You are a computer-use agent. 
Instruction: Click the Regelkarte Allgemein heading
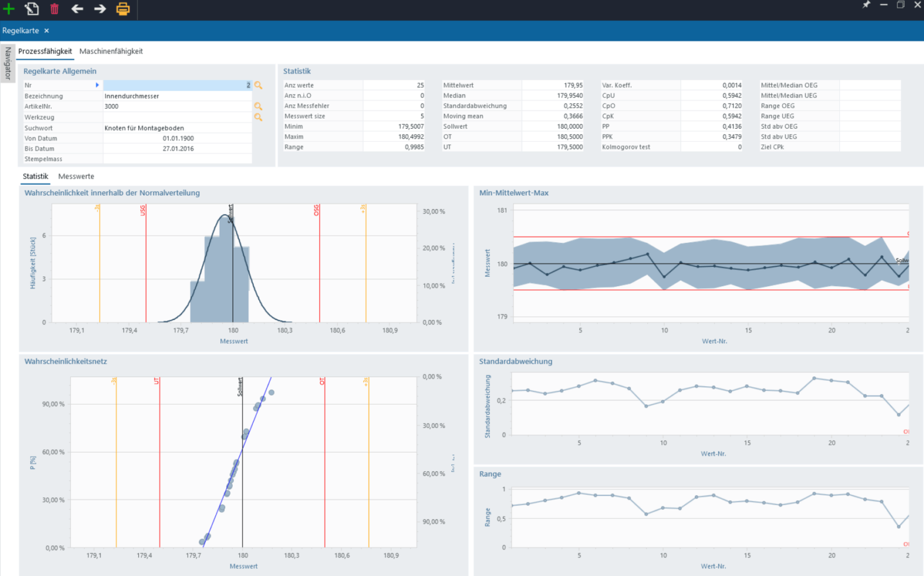60,71
